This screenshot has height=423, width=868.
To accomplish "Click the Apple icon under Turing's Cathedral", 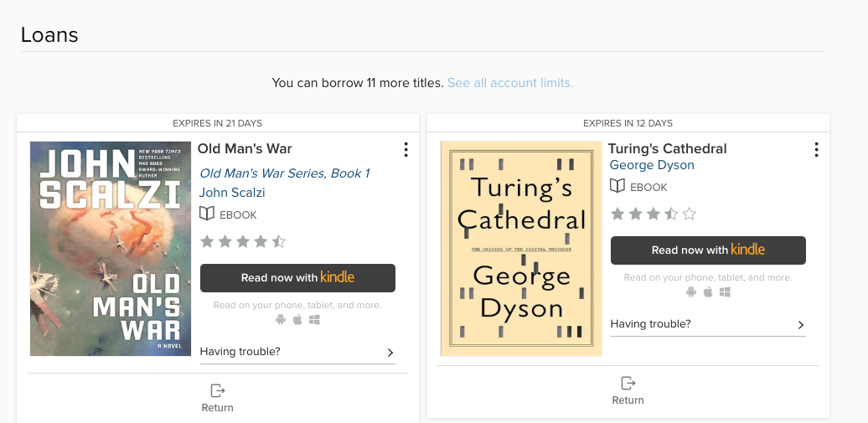I will click(x=708, y=291).
